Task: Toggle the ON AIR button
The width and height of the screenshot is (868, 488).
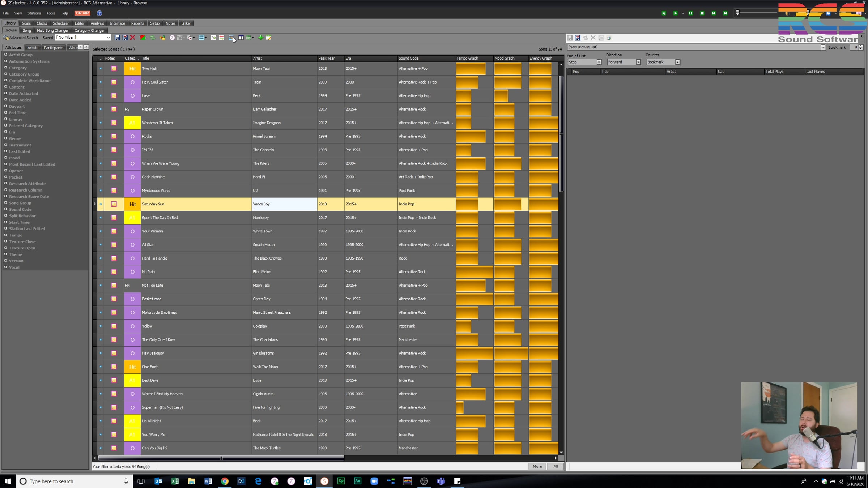Action: [82, 13]
